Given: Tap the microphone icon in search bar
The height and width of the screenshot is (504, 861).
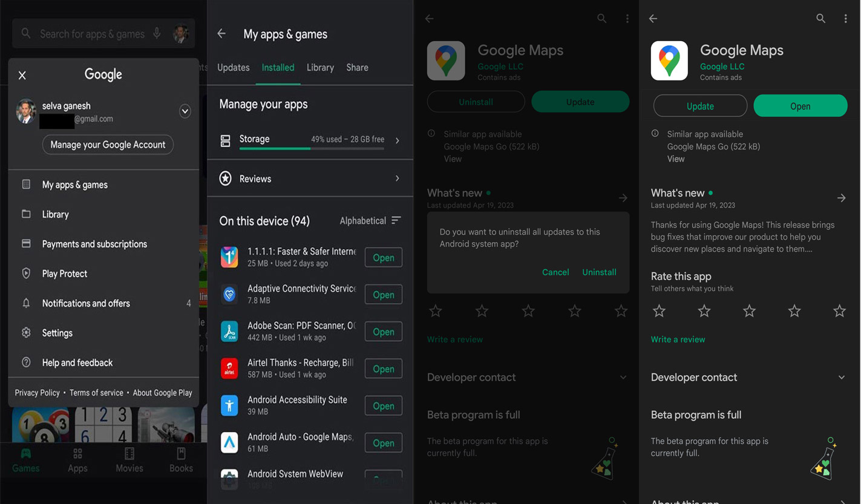Looking at the screenshot, I should (157, 34).
